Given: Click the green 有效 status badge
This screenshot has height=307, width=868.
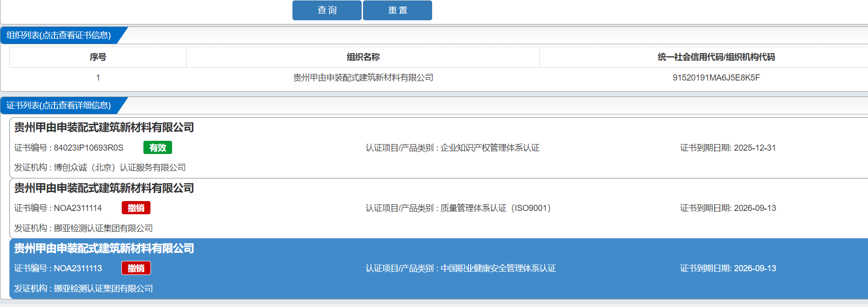Looking at the screenshot, I should 158,148.
